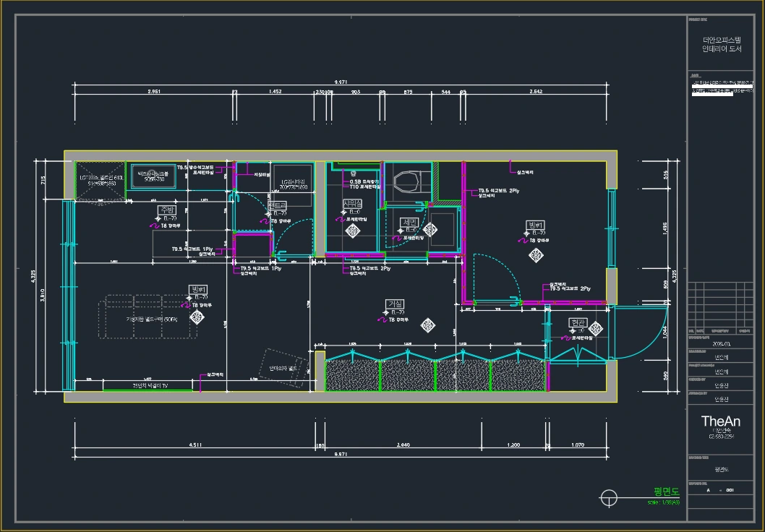Select the date '2006.03.' in title block
The height and width of the screenshot is (532, 765).
(x=721, y=344)
